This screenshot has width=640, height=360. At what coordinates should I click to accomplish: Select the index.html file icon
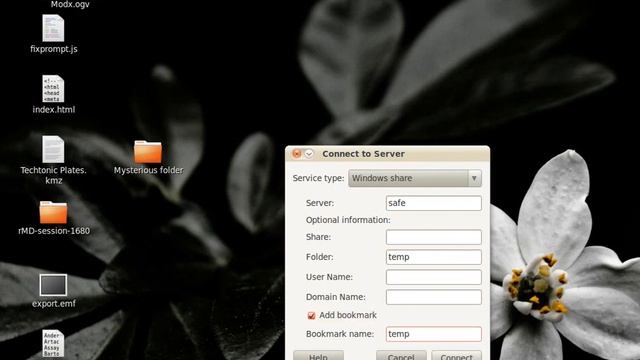(x=53, y=89)
